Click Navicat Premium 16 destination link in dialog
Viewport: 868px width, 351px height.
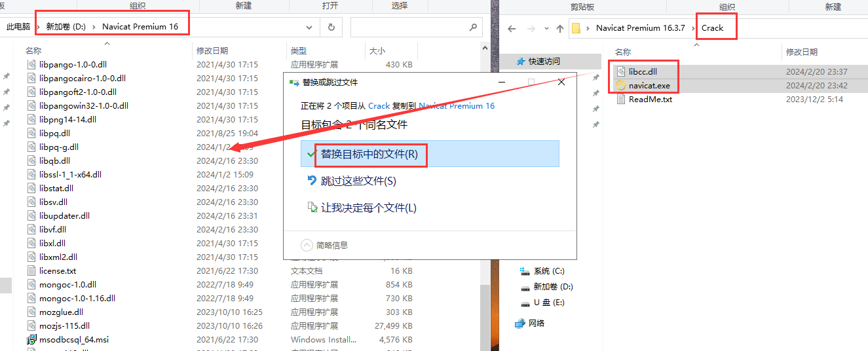coord(457,105)
